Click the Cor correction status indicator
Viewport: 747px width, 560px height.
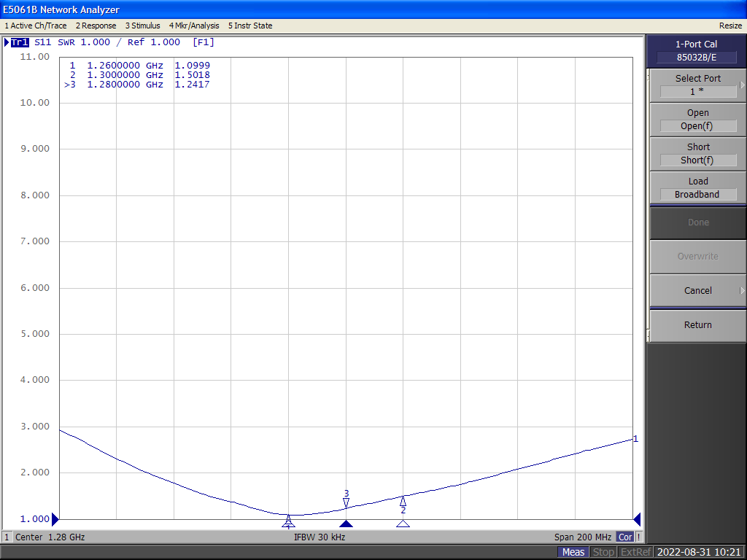[x=625, y=537]
